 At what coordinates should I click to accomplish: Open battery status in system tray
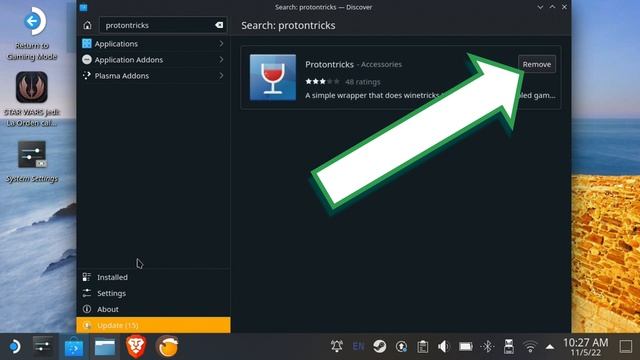pyautogui.click(x=465, y=347)
